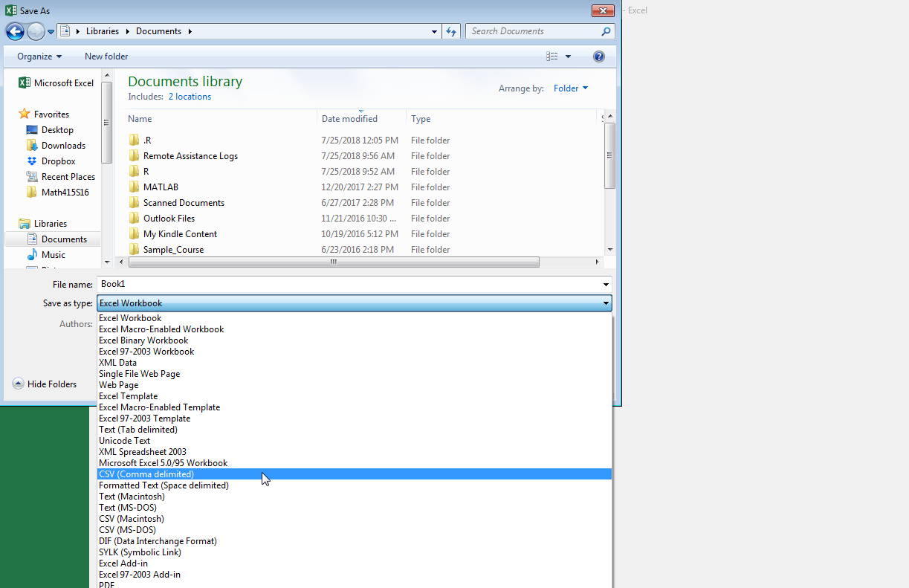909x588 pixels.
Task: Open the File name dropdown arrow
Action: pyautogui.click(x=606, y=285)
